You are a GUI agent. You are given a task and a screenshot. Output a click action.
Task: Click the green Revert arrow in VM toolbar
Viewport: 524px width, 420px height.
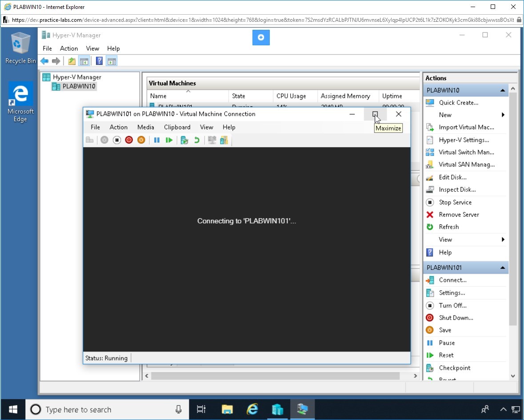coord(197,140)
